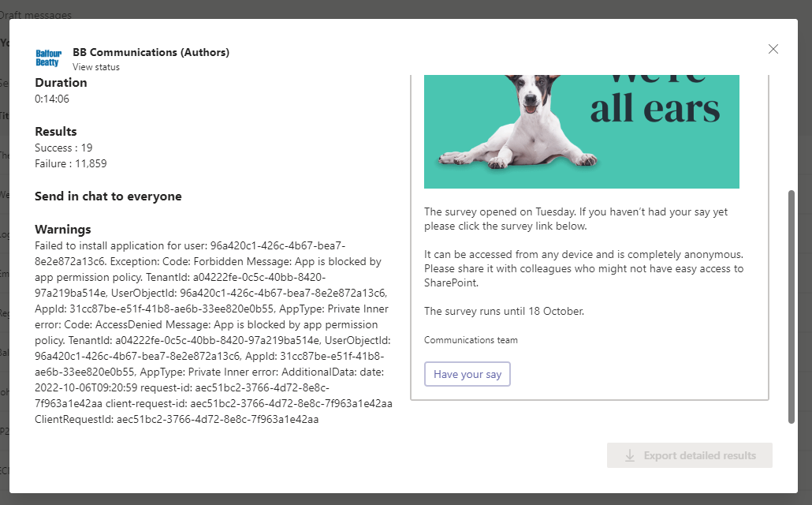Click the Export detailed results button
The image size is (812, 505).
click(x=690, y=455)
